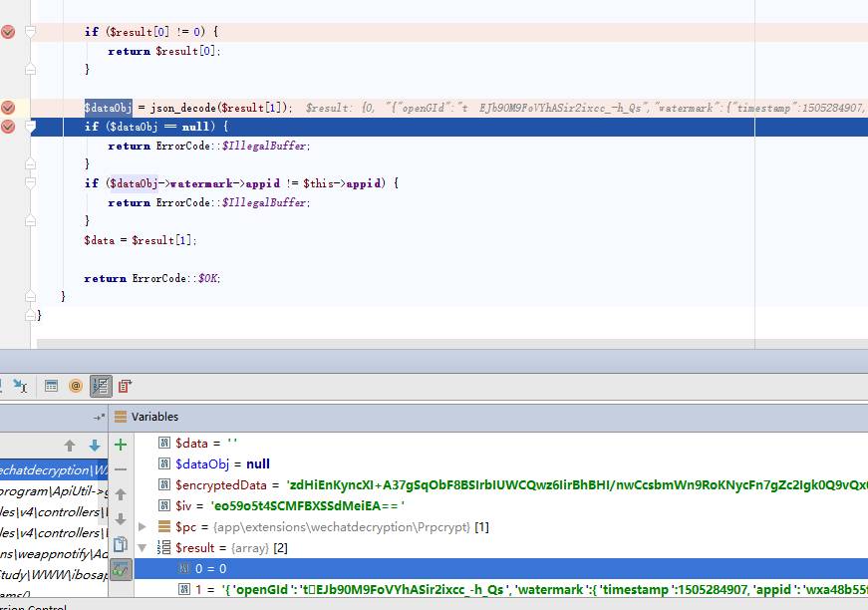Click the red Restore Layout icon
The image size is (868, 610).
(x=125, y=386)
